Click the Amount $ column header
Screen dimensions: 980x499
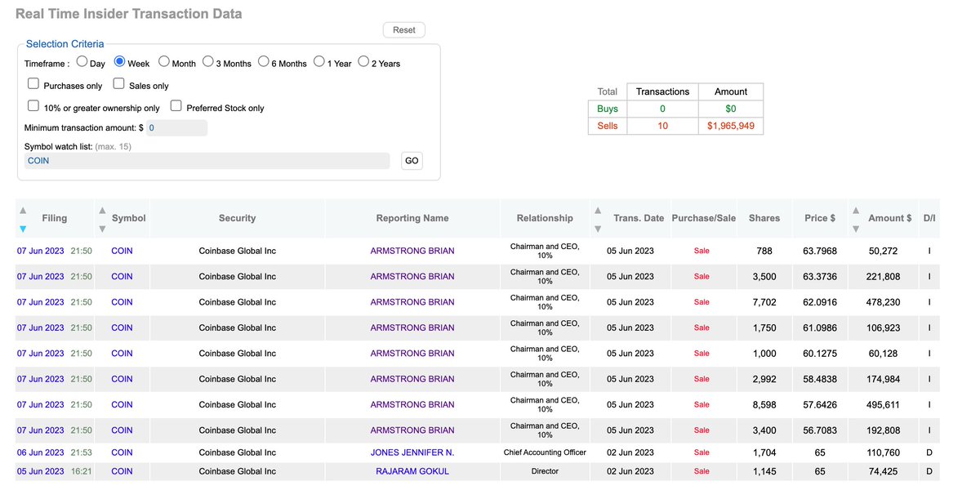click(x=890, y=218)
